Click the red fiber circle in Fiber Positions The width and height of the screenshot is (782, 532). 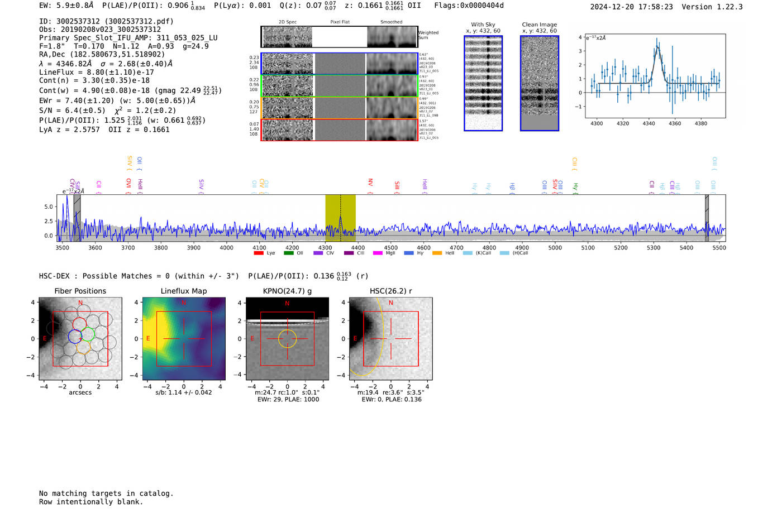click(80, 324)
